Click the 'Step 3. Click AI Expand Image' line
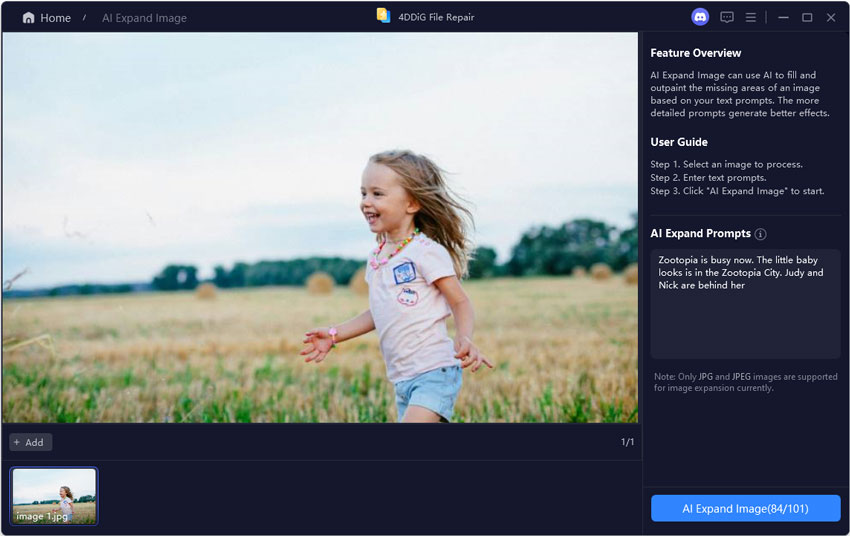Image resolution: width=850 pixels, height=536 pixels. pos(737,191)
